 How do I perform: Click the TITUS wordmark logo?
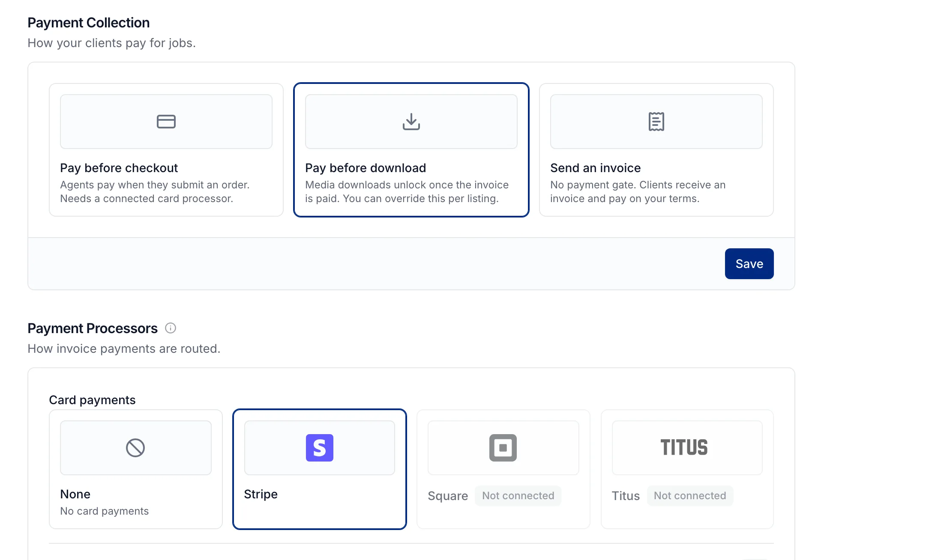tap(684, 447)
